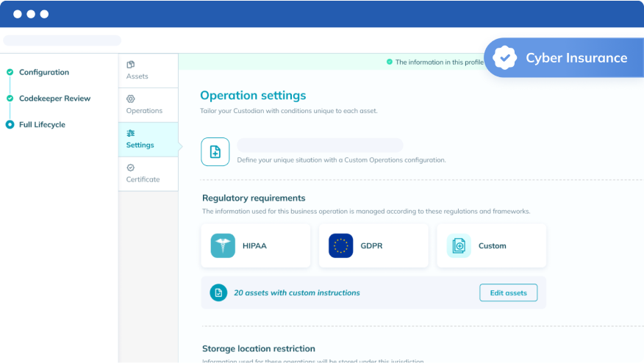Viewport: 644px width, 363px height.
Task: Select the HIPAA regulation card
Action: coord(256,245)
